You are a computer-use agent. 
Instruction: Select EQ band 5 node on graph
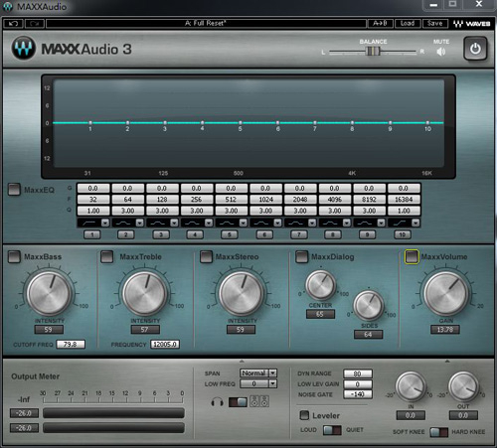(x=241, y=123)
